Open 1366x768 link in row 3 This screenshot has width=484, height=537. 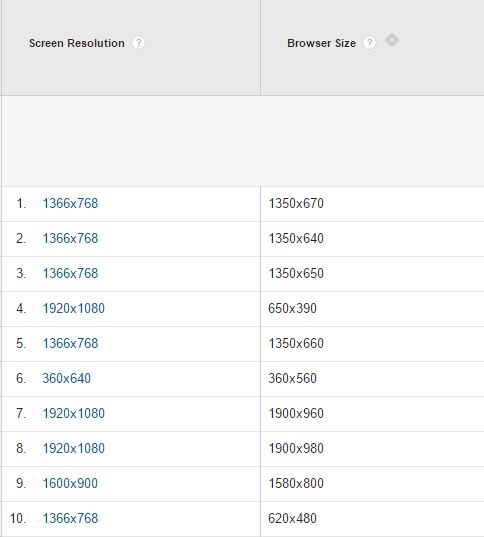(70, 273)
